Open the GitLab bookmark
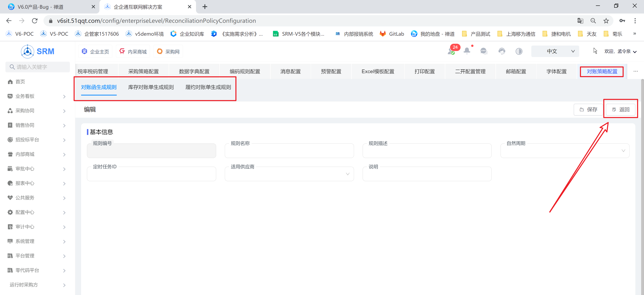 click(392, 34)
